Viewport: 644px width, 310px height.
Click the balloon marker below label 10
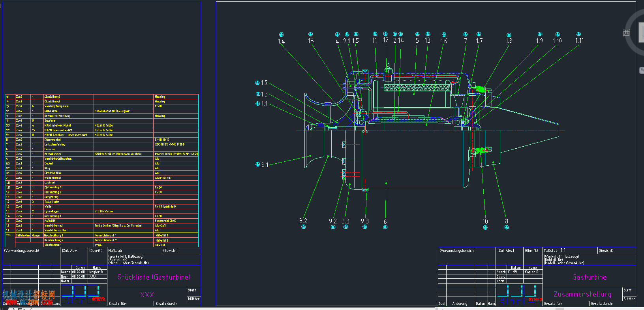pos(485,227)
